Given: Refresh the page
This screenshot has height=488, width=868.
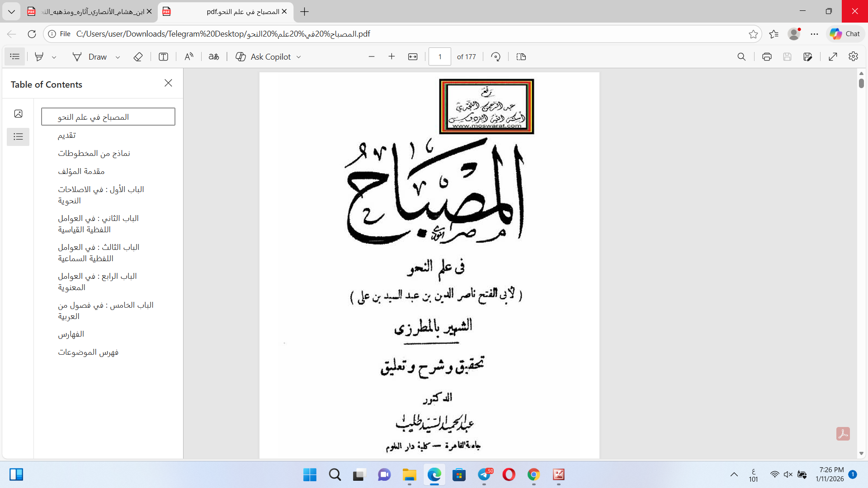Looking at the screenshot, I should (32, 34).
